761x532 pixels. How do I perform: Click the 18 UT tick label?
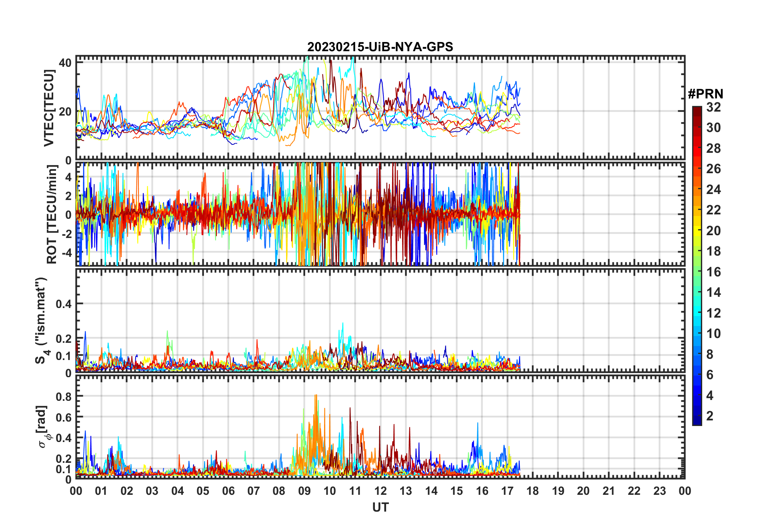[533, 491]
